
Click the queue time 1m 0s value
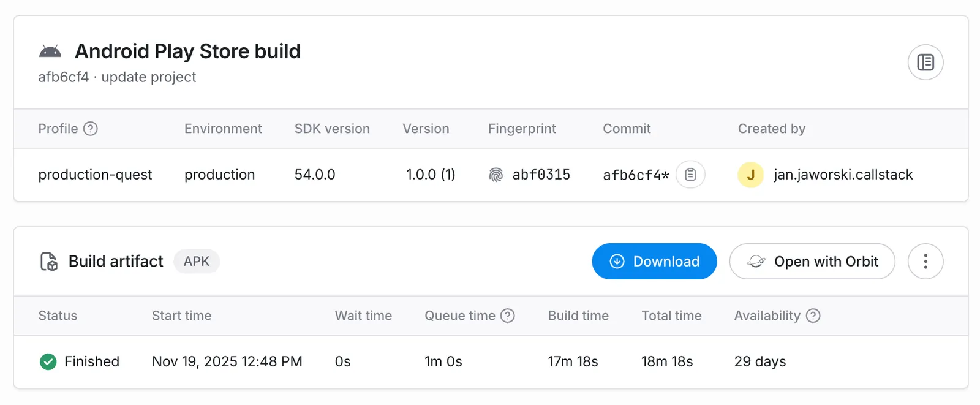click(x=443, y=362)
